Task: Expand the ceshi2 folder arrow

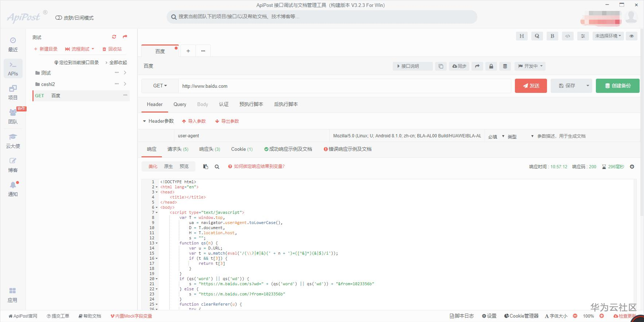Action: tap(125, 84)
